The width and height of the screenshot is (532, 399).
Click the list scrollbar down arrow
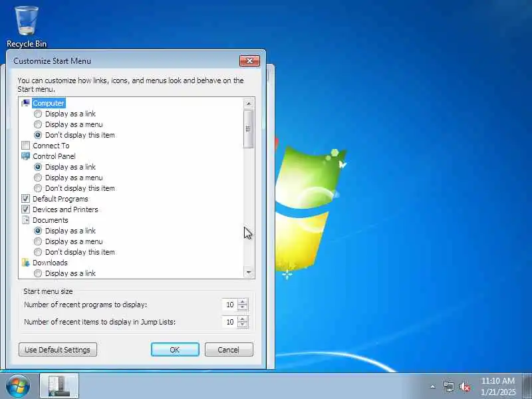click(x=249, y=272)
